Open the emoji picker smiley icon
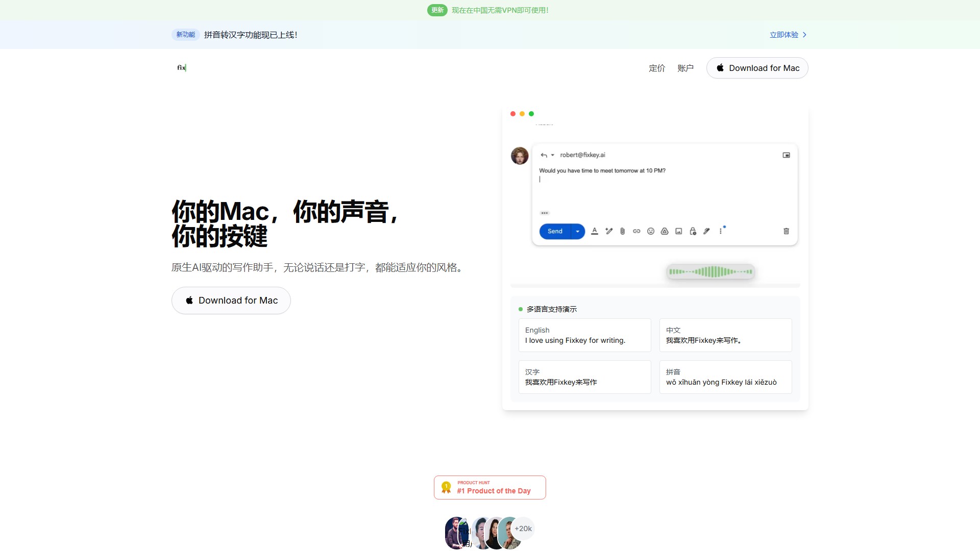This screenshot has width=980, height=551. (x=651, y=232)
